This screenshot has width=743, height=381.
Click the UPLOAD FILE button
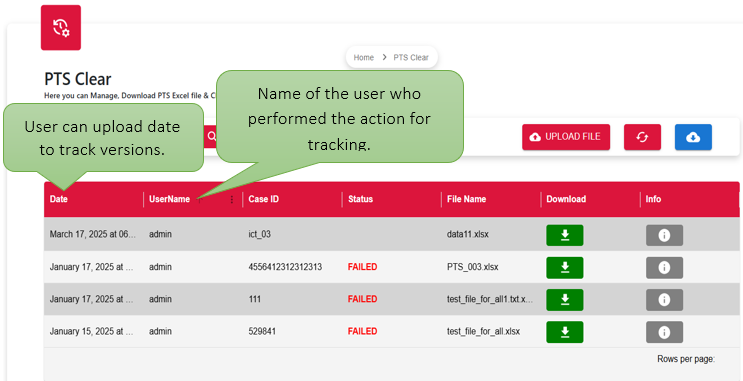(566, 137)
